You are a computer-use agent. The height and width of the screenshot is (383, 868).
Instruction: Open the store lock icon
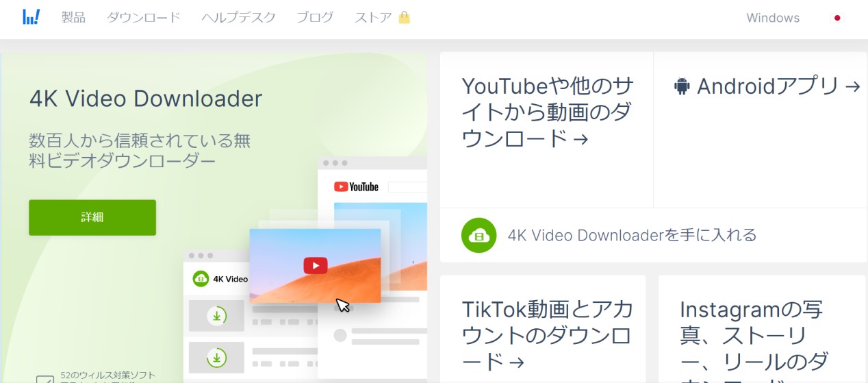pos(405,17)
